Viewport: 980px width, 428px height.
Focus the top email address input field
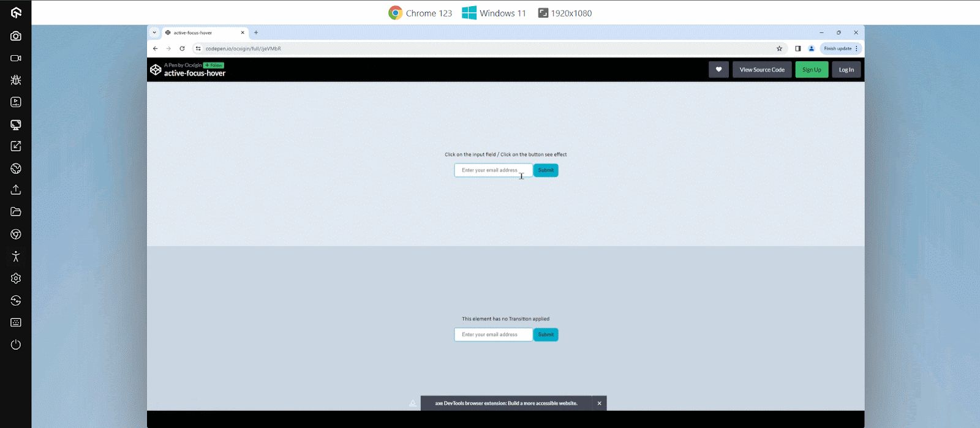pos(493,170)
